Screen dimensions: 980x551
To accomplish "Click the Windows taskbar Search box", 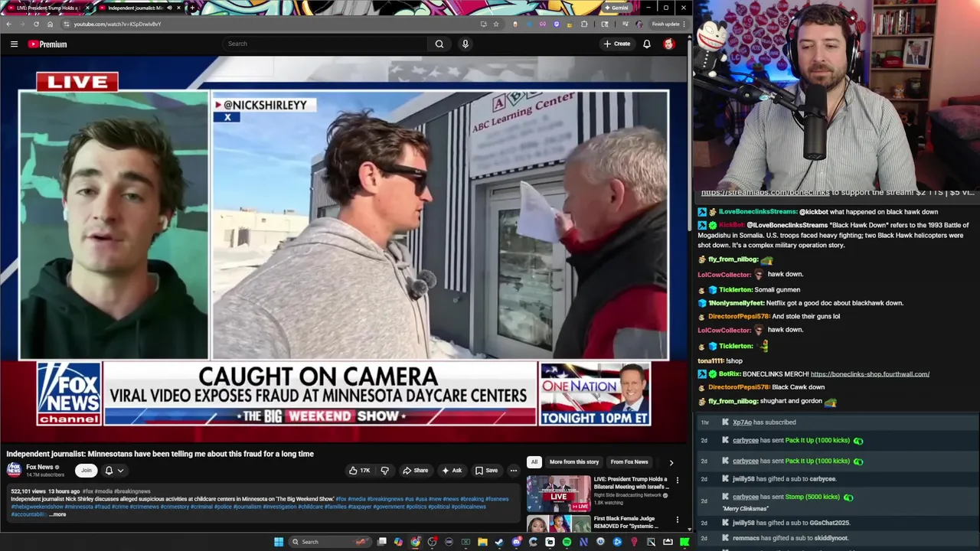I will pyautogui.click(x=330, y=542).
